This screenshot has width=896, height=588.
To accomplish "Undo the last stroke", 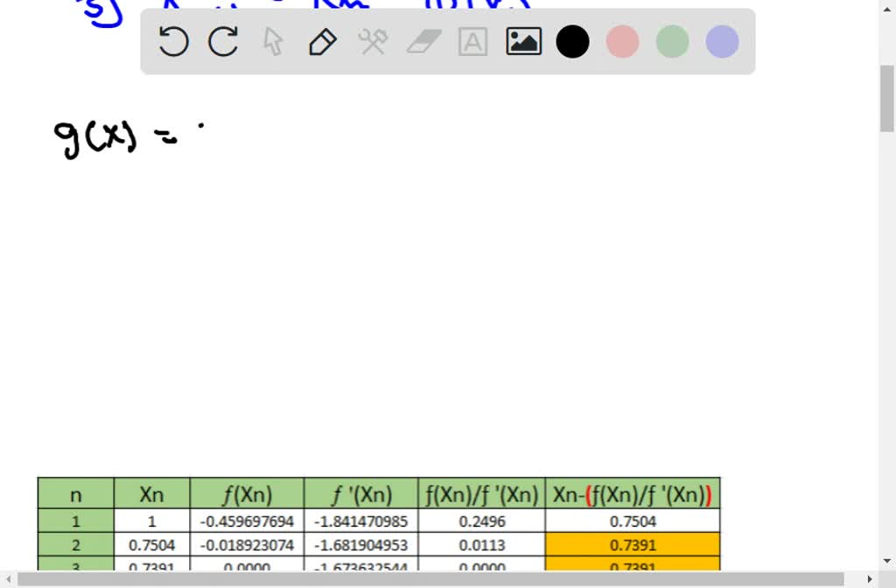I will coord(173,42).
